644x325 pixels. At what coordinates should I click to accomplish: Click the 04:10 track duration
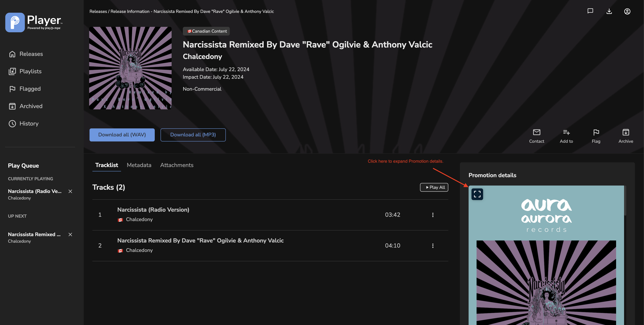[392, 246]
